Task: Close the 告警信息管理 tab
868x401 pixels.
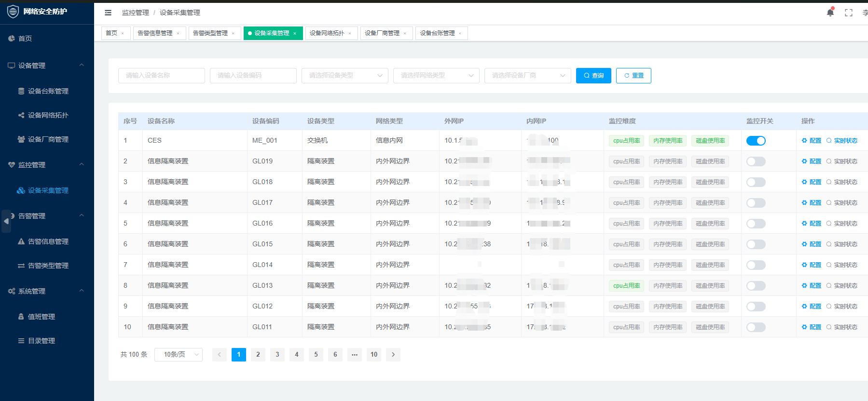Action: tap(178, 33)
